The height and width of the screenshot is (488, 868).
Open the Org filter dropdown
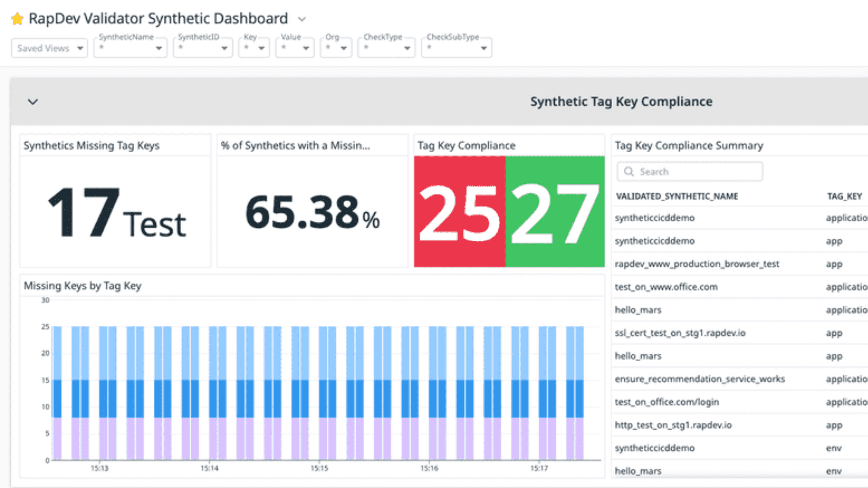[x=336, y=48]
